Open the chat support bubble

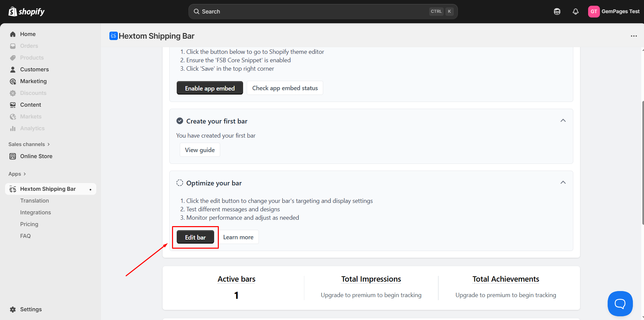point(620,304)
